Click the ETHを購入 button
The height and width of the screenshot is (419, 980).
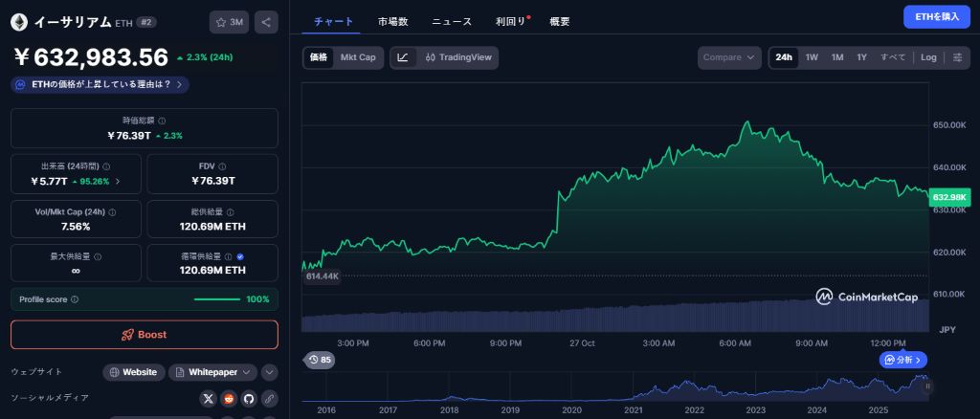(x=936, y=16)
